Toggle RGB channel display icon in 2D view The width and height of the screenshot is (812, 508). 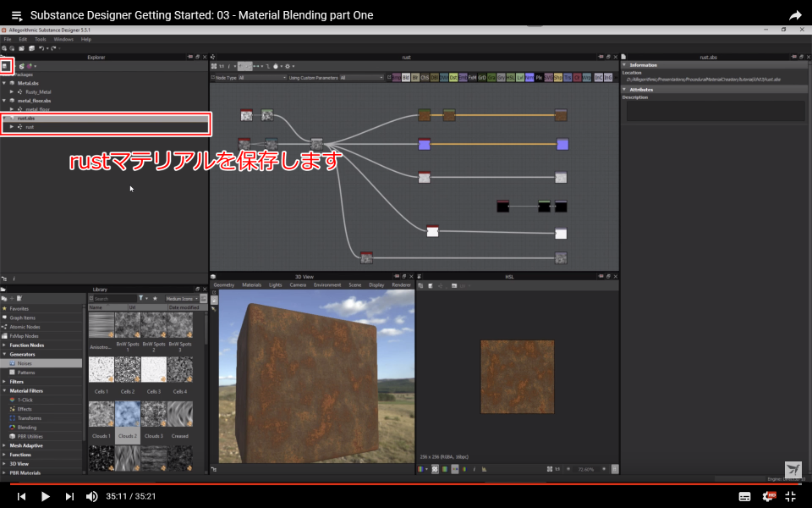pyautogui.click(x=421, y=469)
